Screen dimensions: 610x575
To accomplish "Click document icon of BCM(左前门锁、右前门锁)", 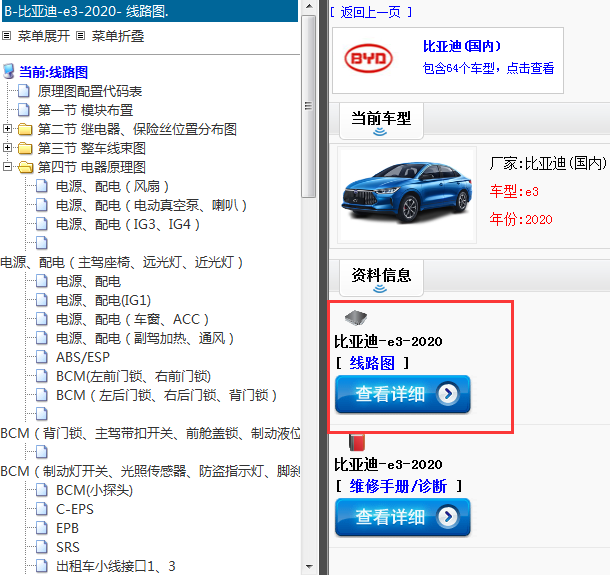I will tap(42, 376).
